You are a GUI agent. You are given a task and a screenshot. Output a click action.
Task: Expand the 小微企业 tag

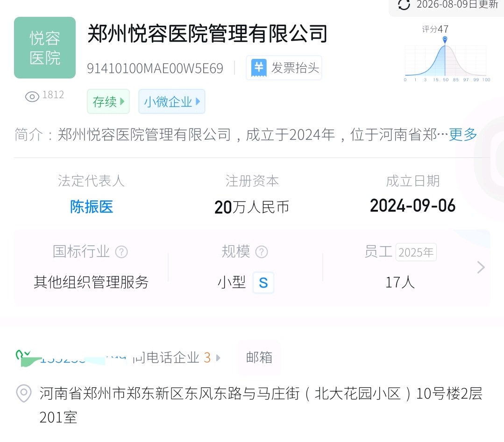click(x=171, y=101)
